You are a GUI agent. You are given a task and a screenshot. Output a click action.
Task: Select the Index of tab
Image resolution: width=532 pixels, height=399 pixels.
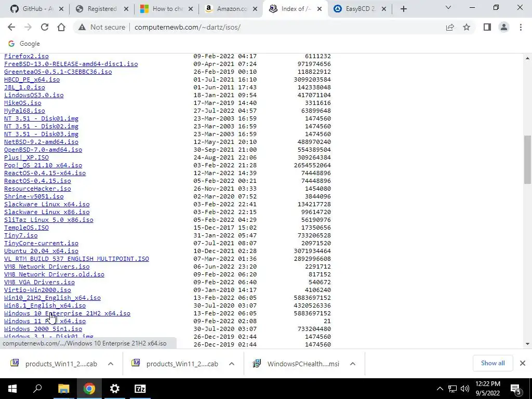(x=292, y=9)
